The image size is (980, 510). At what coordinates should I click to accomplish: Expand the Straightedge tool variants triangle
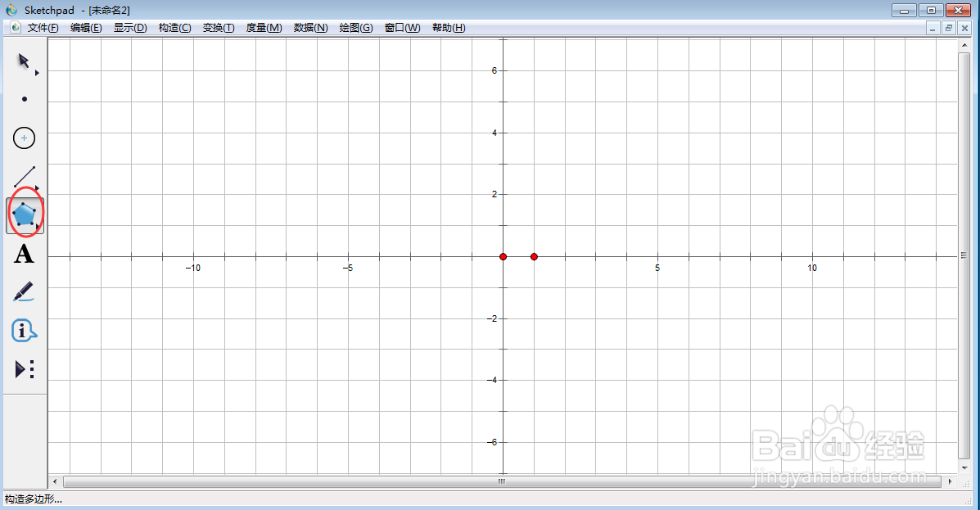(37, 188)
